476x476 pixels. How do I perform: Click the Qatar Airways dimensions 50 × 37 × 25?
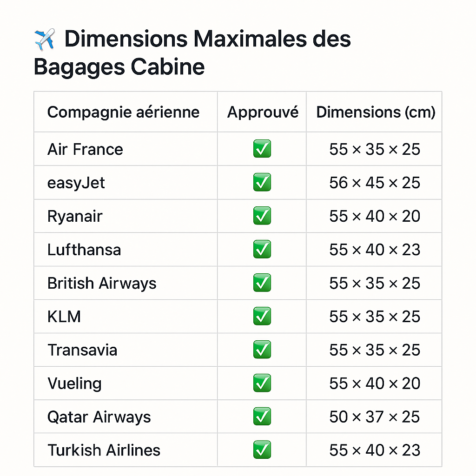[375, 417]
